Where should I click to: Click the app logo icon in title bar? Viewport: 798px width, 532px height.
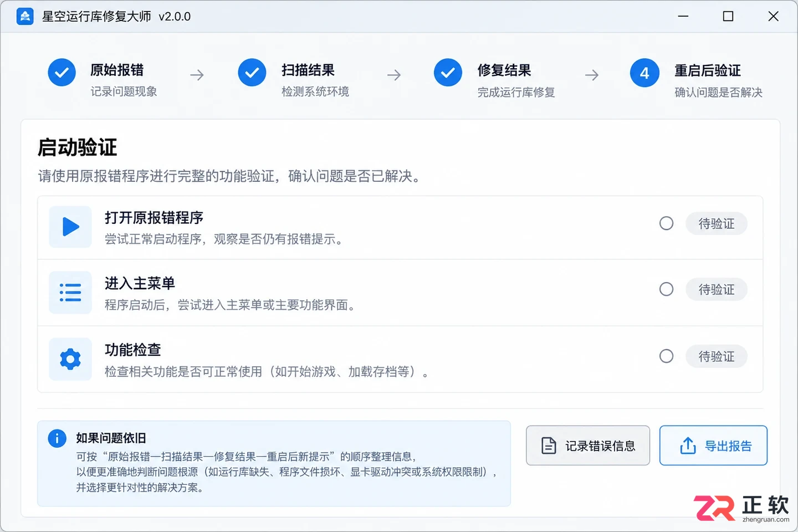point(25,17)
